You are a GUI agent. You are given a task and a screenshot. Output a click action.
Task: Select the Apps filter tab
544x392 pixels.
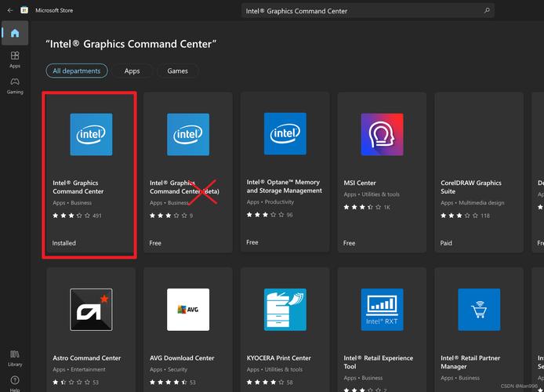tap(132, 71)
